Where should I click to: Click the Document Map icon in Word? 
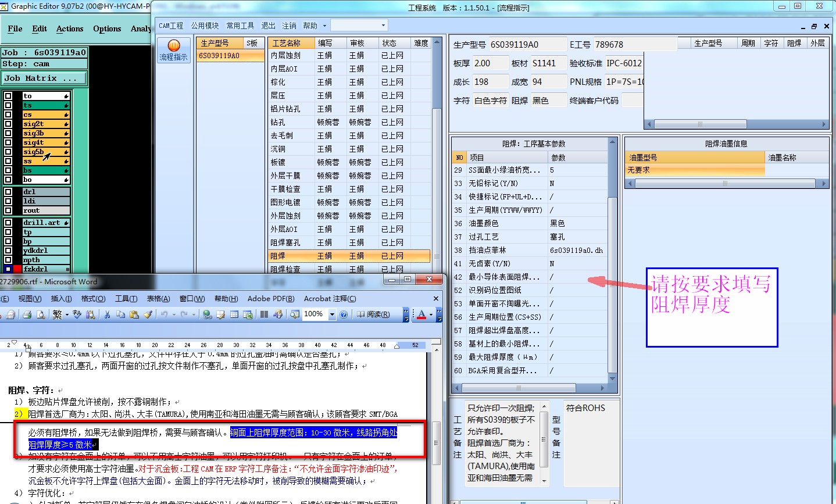295,314
